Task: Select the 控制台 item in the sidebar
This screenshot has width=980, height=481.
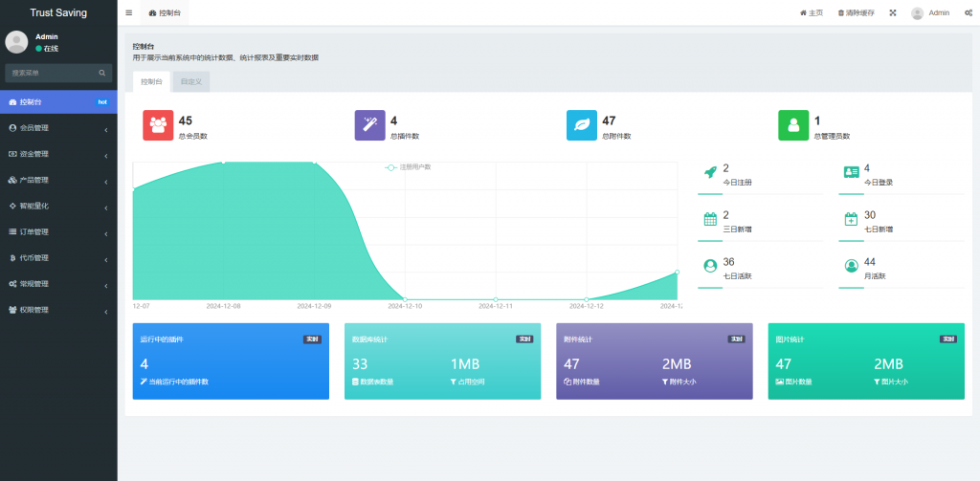Action: pos(58,101)
